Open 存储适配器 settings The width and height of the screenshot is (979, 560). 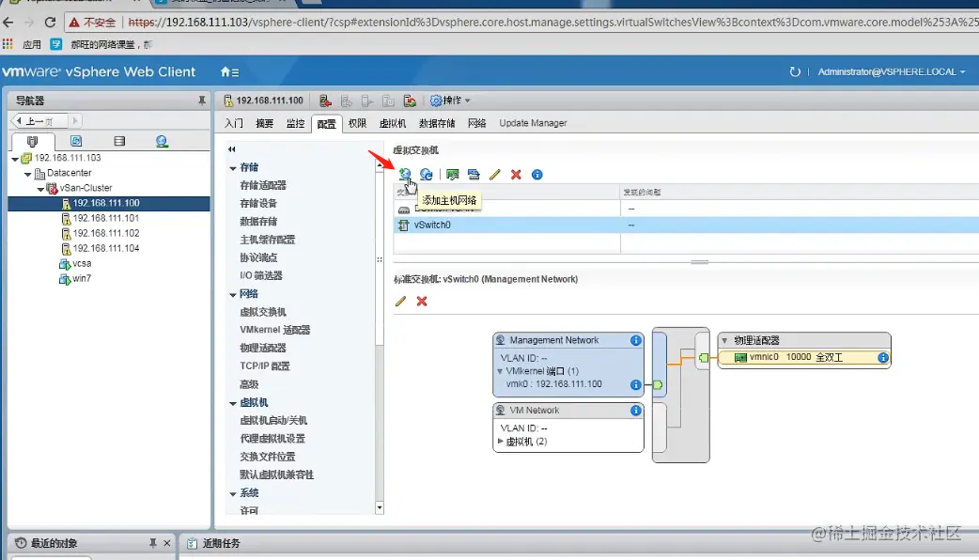(263, 185)
